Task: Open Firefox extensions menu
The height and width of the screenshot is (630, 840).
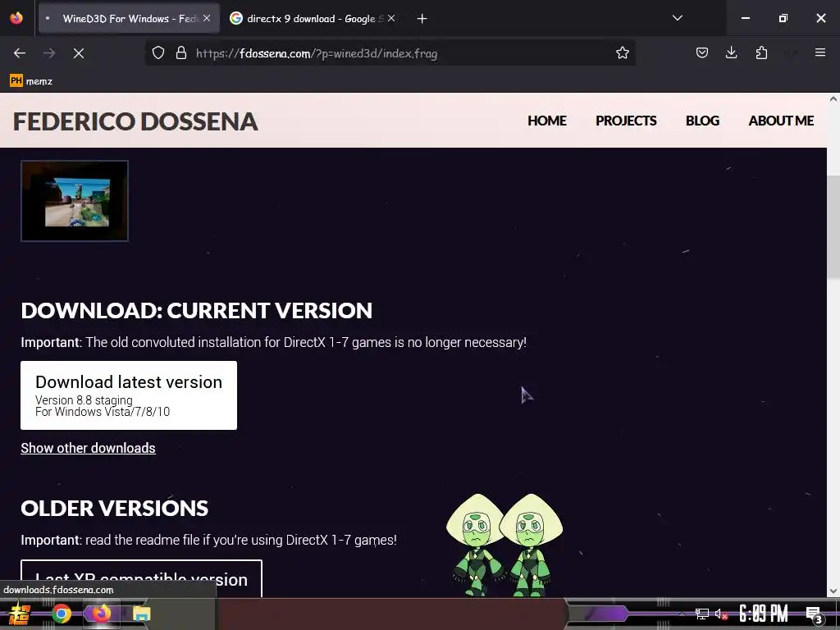Action: (761, 52)
